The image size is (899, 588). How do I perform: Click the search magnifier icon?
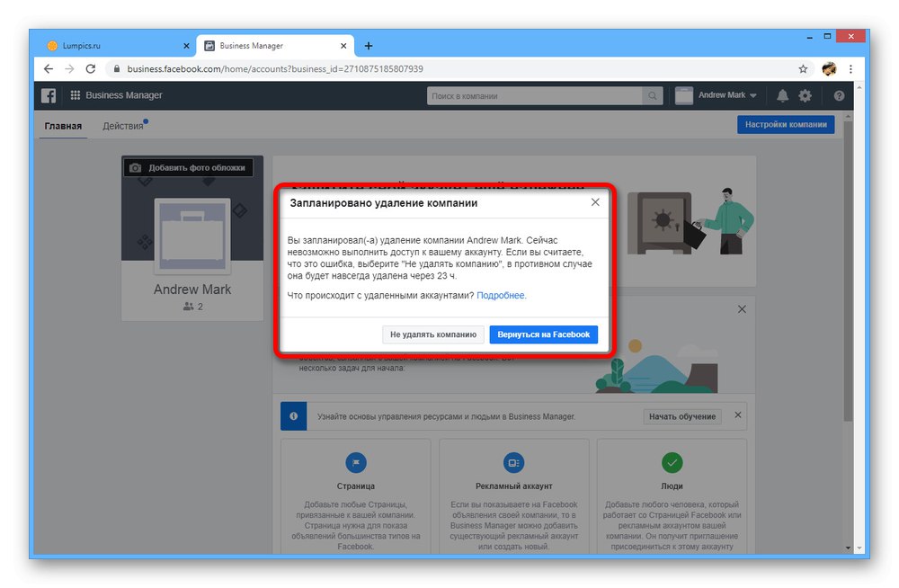click(x=653, y=96)
